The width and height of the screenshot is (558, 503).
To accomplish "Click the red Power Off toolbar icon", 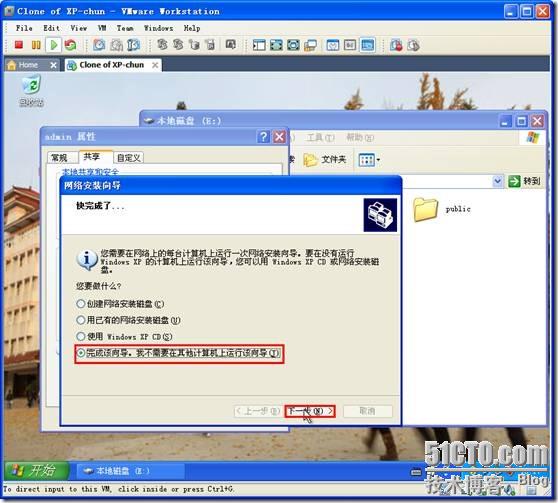I will 19,45.
